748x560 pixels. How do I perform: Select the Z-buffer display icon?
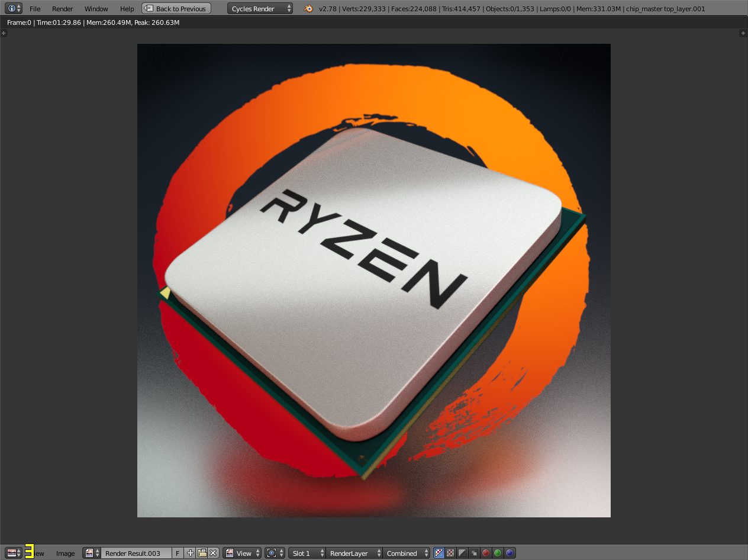point(474,553)
